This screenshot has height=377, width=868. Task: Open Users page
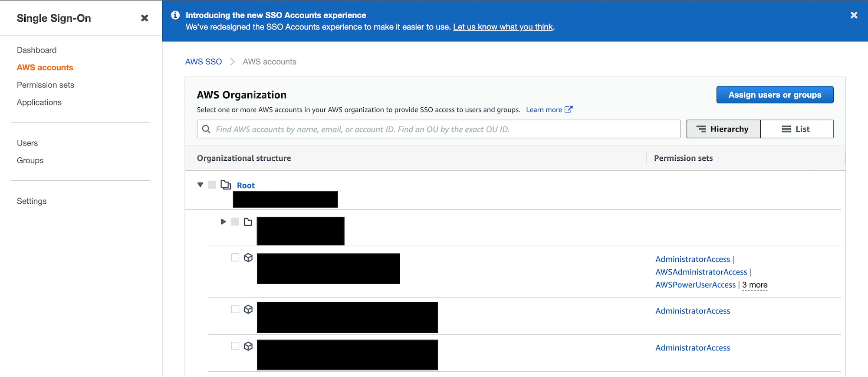click(x=27, y=143)
